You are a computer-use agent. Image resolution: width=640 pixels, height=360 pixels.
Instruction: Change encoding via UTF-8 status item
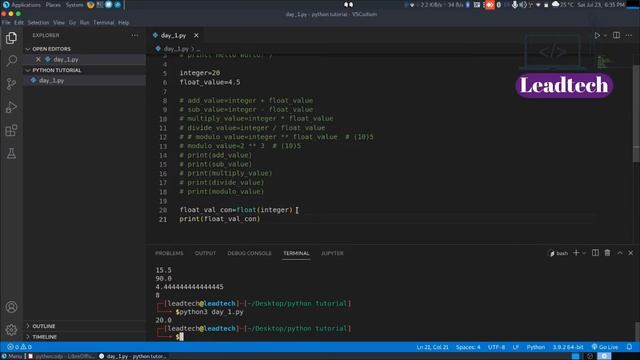coord(496,347)
